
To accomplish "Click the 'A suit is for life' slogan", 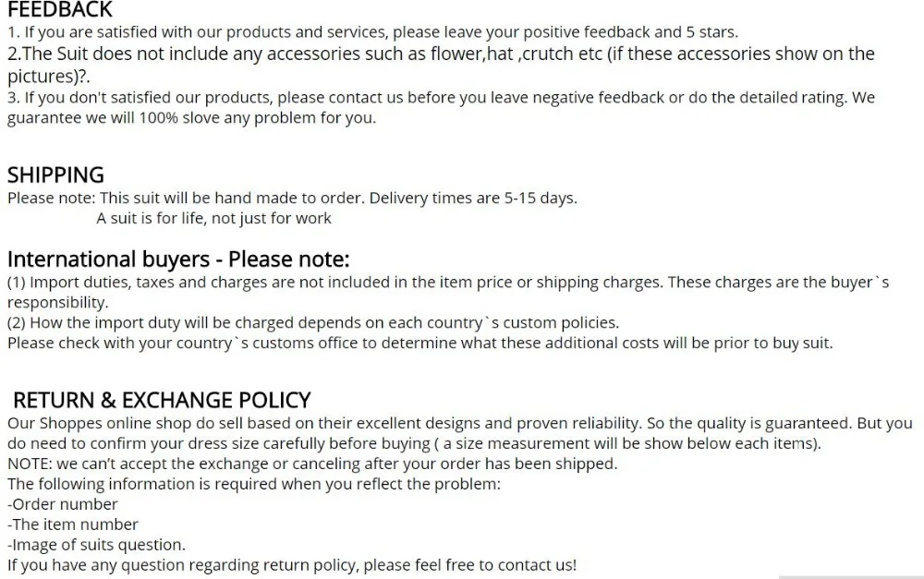I will (213, 219).
